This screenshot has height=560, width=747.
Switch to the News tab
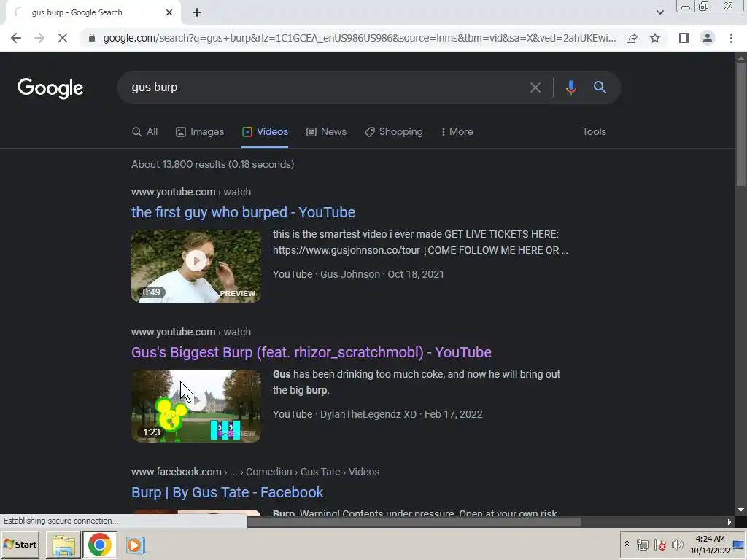326,132
